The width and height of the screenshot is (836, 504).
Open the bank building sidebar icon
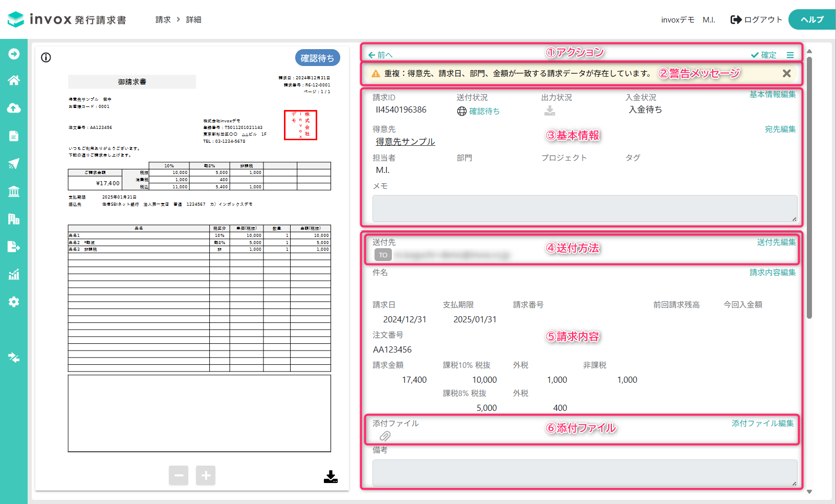(x=14, y=191)
